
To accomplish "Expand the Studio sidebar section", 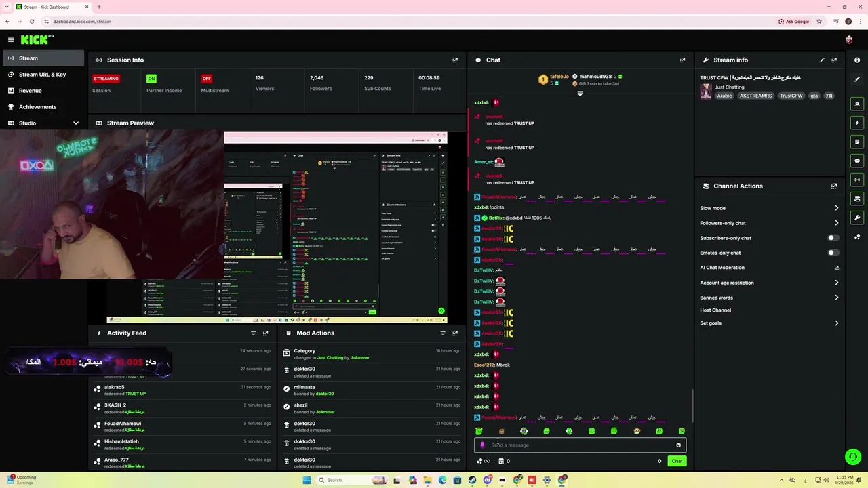I will click(x=76, y=123).
